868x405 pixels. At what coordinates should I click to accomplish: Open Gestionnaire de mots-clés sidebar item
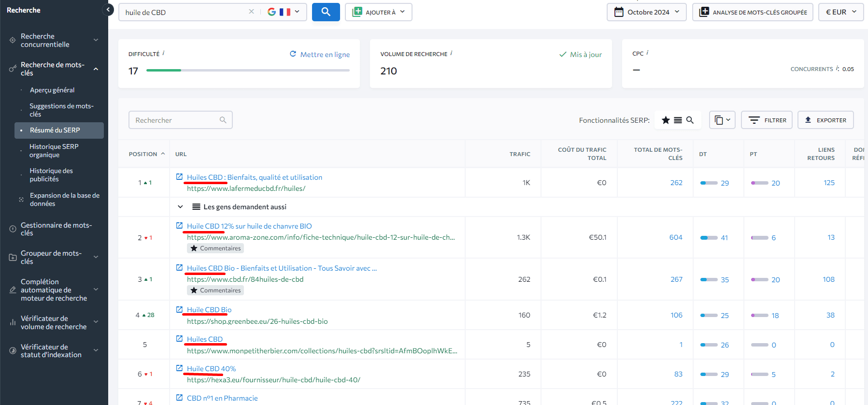pyautogui.click(x=56, y=229)
